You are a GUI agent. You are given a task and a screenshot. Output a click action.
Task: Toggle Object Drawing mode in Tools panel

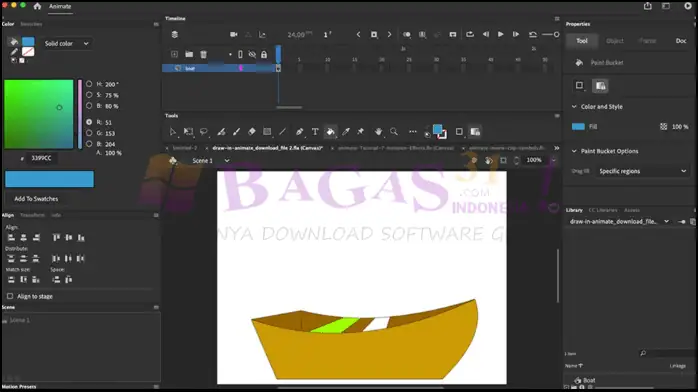pos(459,132)
